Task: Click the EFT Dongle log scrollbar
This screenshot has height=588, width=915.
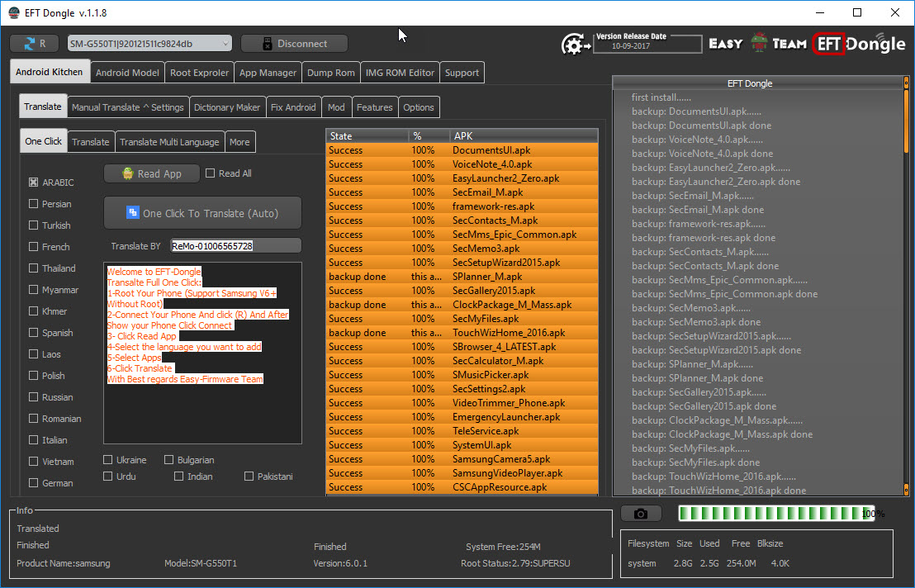Action: click(906, 286)
